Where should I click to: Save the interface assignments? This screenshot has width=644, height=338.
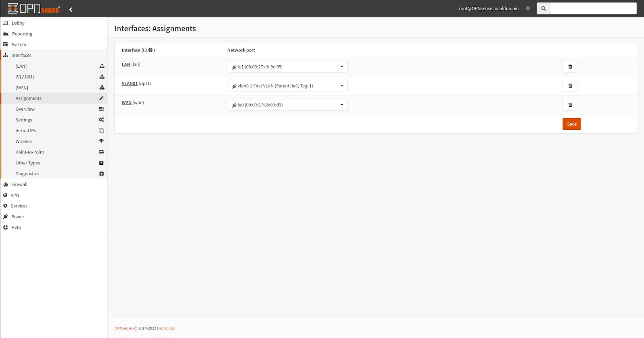pos(572,124)
